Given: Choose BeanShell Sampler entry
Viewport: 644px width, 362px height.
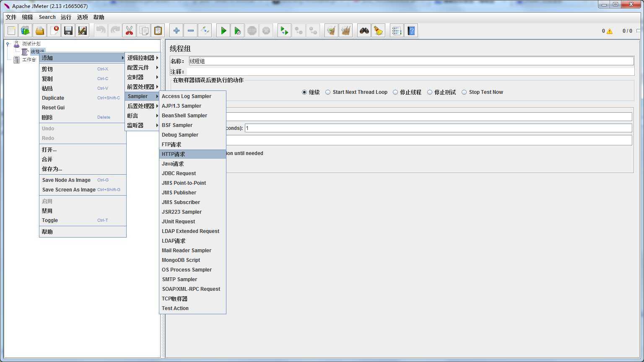Looking at the screenshot, I should click(x=193, y=116).
